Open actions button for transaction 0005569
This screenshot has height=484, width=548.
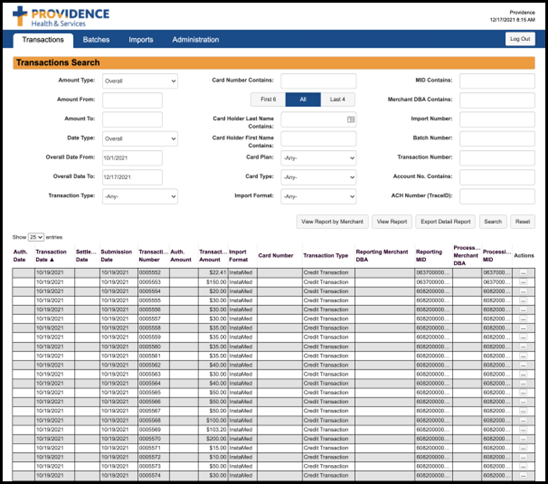pos(523,430)
